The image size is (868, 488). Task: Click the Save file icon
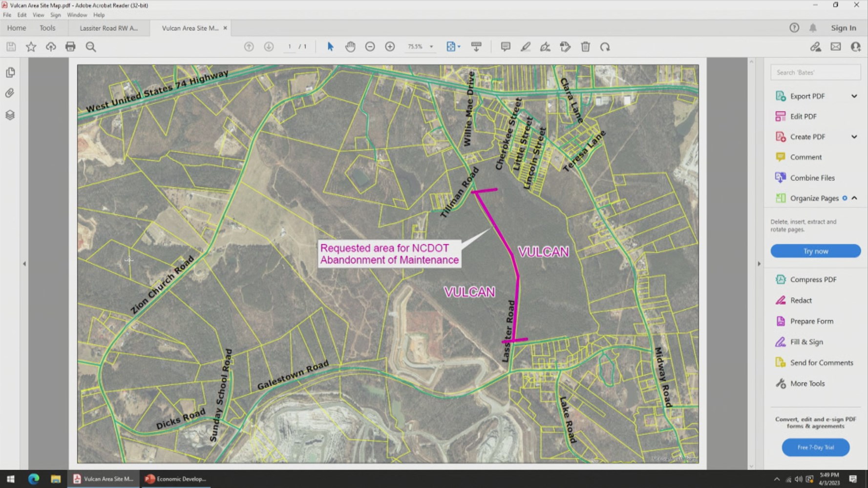pyautogui.click(x=11, y=47)
